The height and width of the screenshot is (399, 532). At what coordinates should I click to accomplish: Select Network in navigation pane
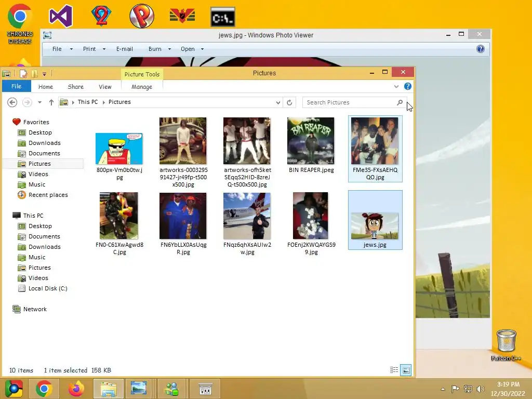[x=35, y=309]
